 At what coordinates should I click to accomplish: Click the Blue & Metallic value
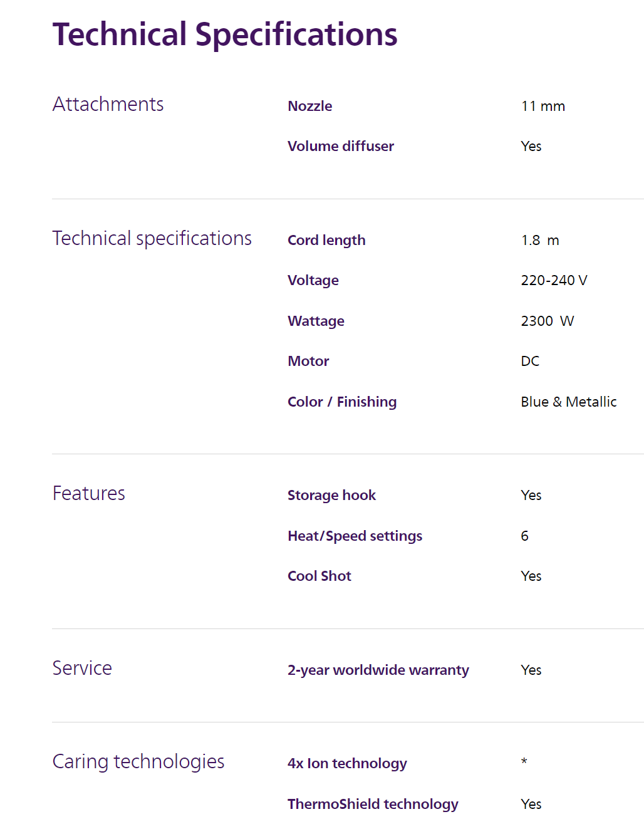(x=568, y=402)
